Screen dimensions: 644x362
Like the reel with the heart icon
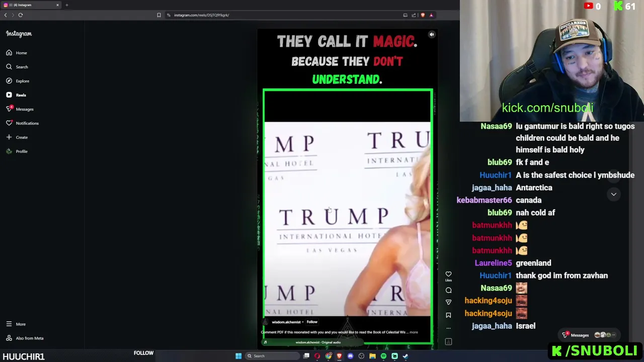(448, 275)
